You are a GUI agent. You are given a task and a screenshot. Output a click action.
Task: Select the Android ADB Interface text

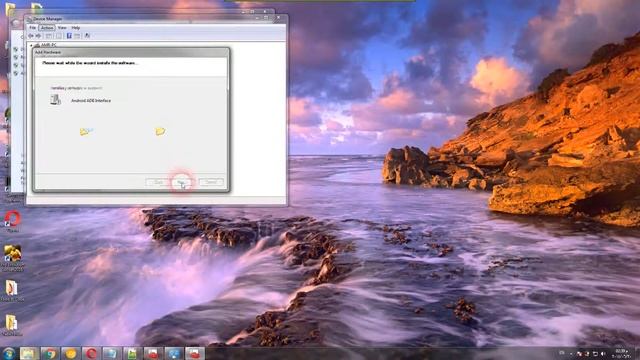point(91,100)
